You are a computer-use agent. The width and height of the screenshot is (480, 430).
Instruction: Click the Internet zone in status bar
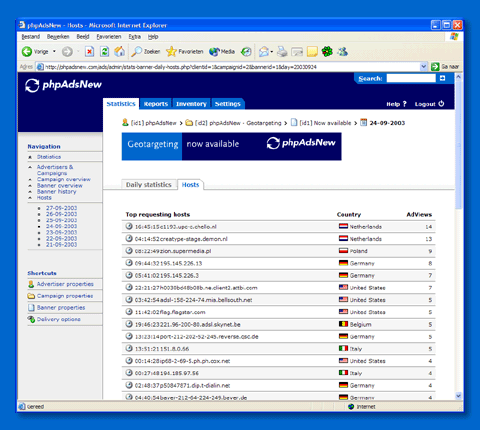coord(362,407)
